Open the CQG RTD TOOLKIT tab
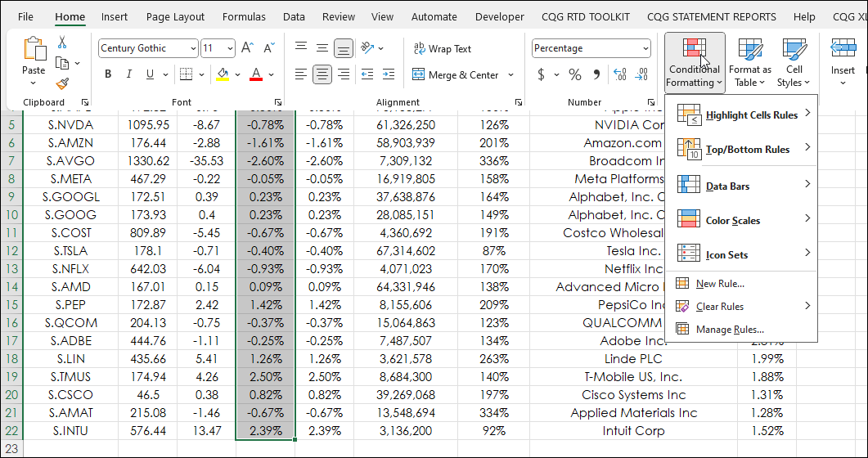This screenshot has width=868, height=458. point(586,17)
